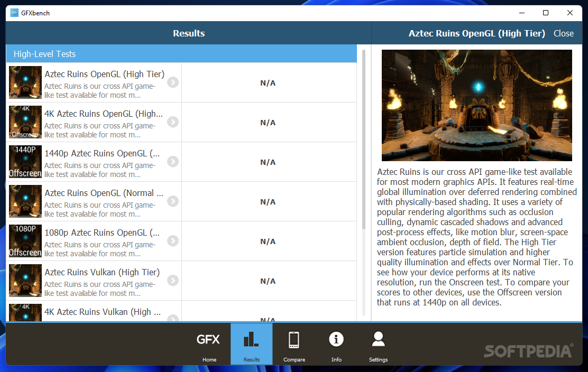The height and width of the screenshot is (372, 588).
Task: Click the arrow for 1440p Aztec Ruins OpenGL
Action: tap(173, 162)
